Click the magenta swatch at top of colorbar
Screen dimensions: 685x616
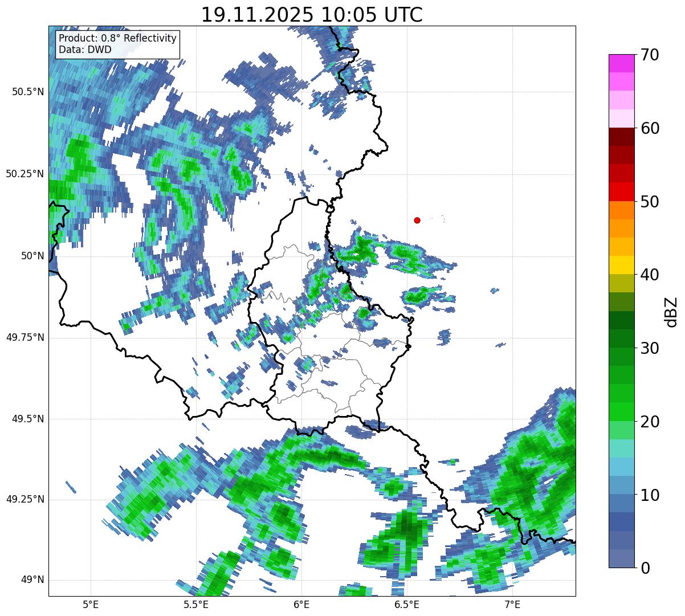(x=622, y=63)
